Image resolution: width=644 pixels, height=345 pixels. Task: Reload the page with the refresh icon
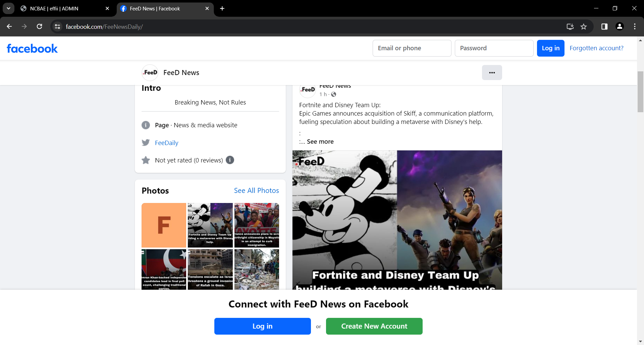(x=40, y=26)
